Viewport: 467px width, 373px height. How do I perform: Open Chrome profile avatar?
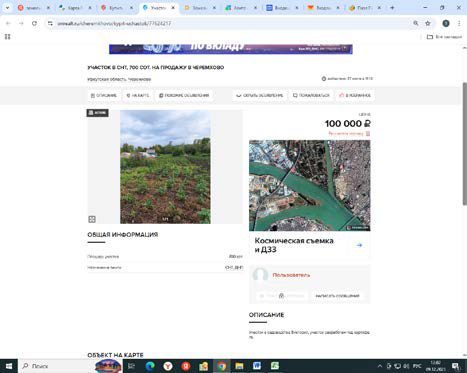[x=446, y=23]
